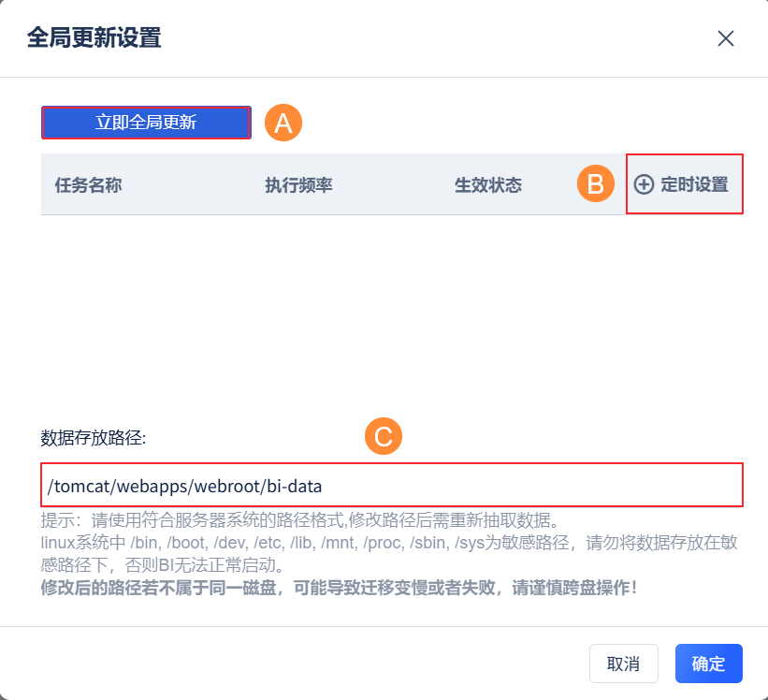This screenshot has width=768, height=700.
Task: Focus the 数据存放路径 path input field
Action: pos(392,485)
